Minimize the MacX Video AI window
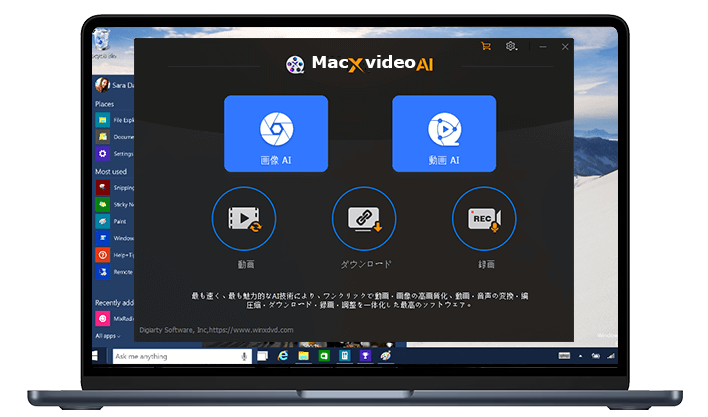708x417 pixels. 543,46
